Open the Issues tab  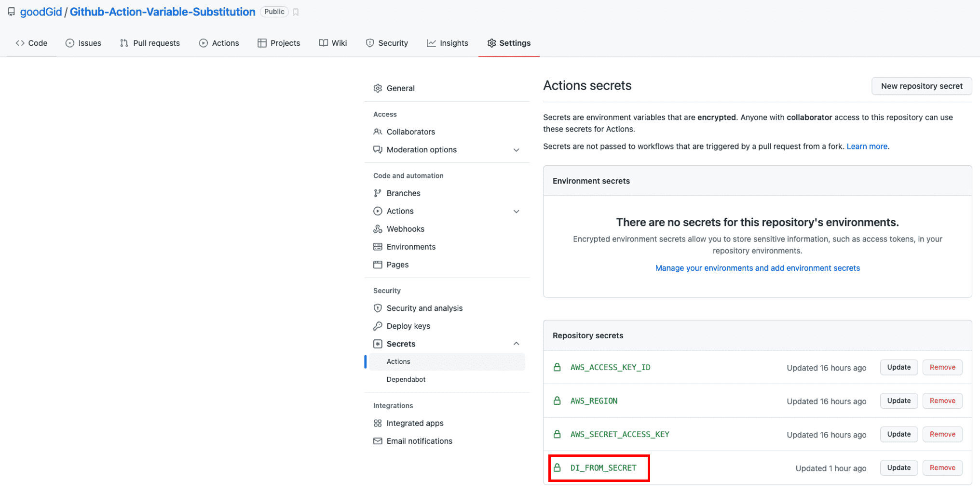[83, 43]
